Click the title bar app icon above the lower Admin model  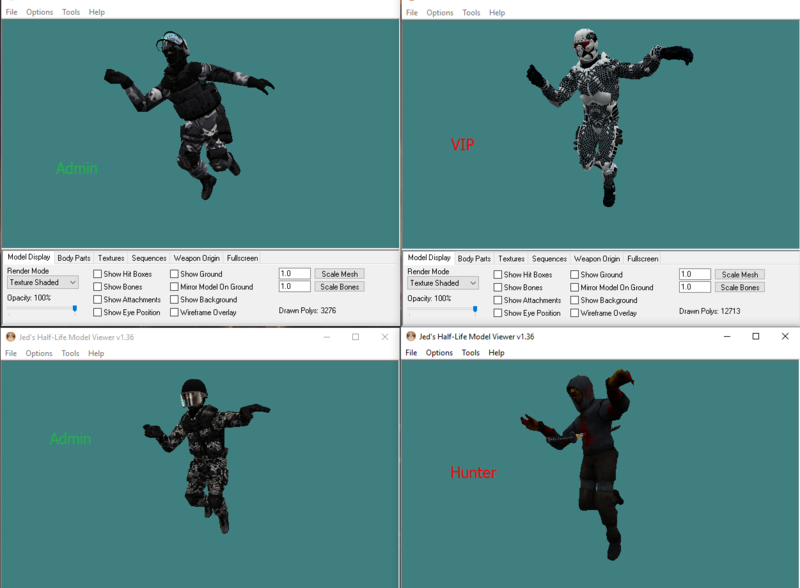click(11, 337)
